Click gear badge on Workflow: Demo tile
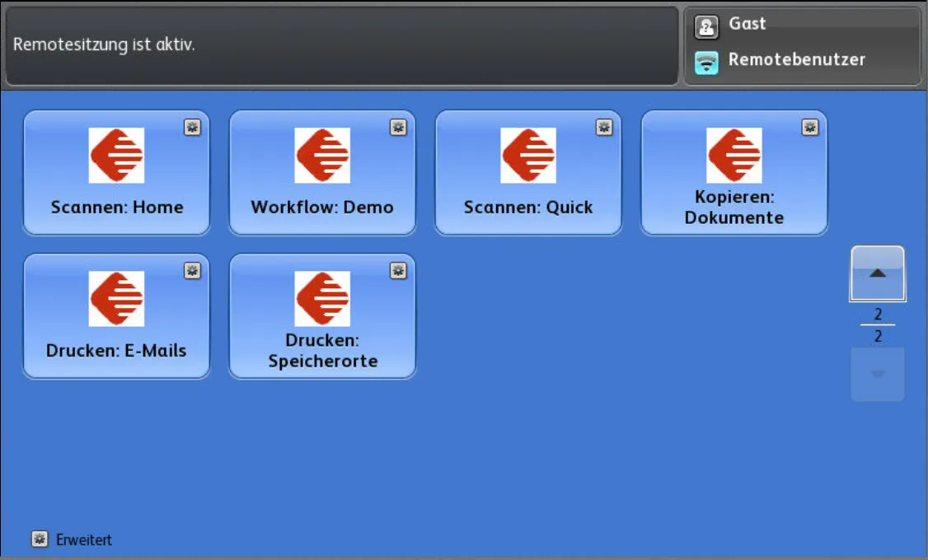The width and height of the screenshot is (928, 560). pyautogui.click(x=398, y=127)
